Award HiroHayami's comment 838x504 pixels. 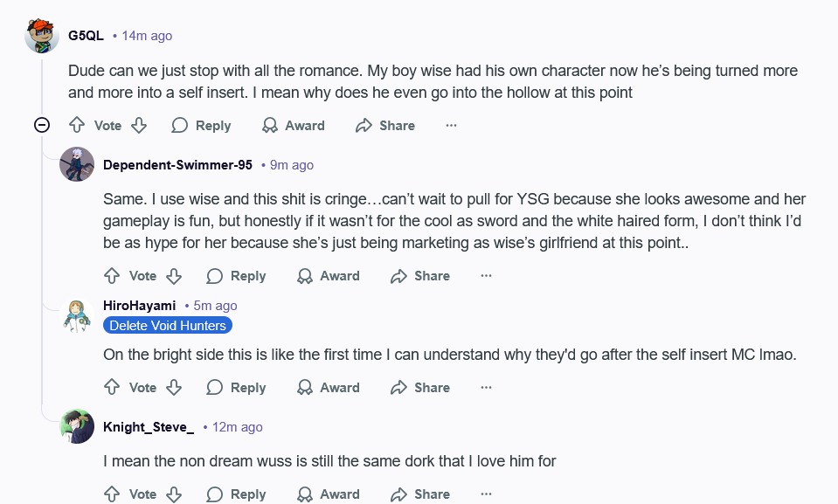[x=329, y=388]
